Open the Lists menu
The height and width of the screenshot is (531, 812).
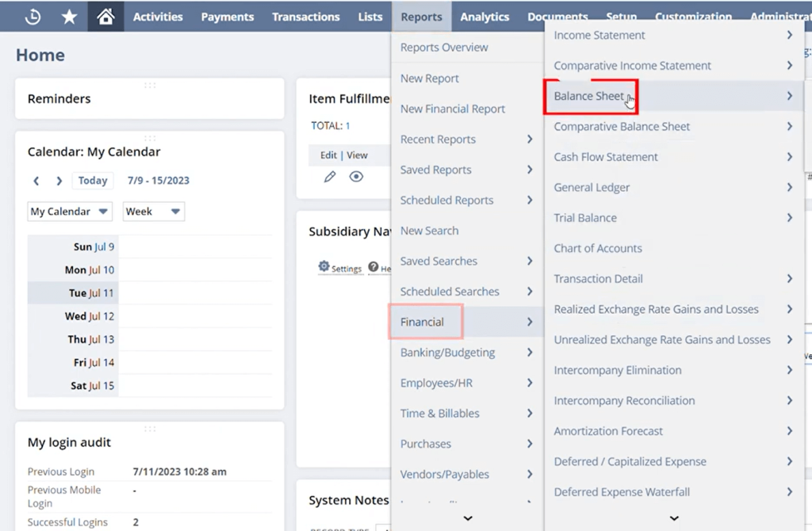coord(370,17)
